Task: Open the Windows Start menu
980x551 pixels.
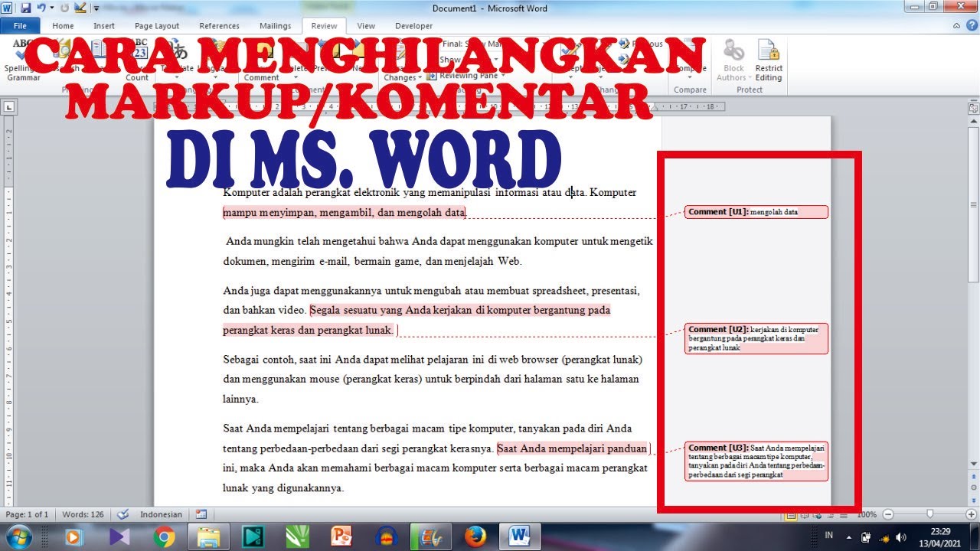Action: coord(20,536)
